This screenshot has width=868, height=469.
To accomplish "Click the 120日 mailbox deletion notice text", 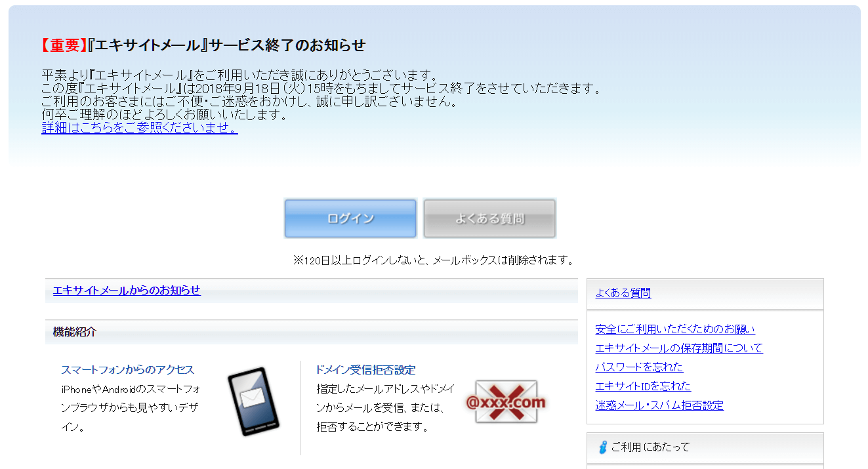I will [433, 260].
